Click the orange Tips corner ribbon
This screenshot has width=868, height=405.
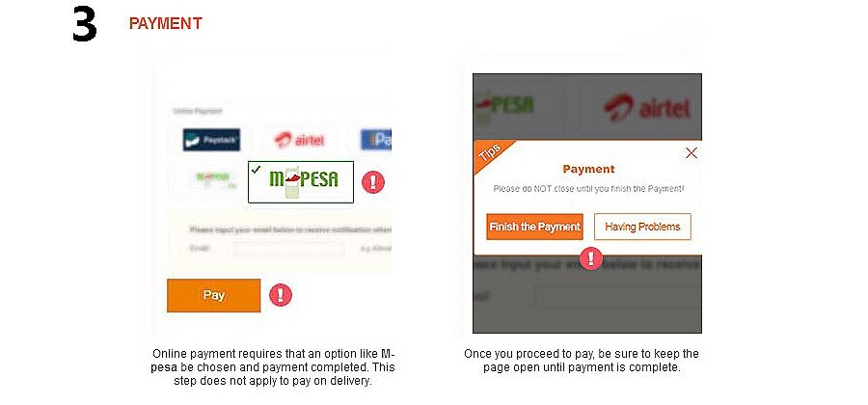pyautogui.click(x=493, y=156)
